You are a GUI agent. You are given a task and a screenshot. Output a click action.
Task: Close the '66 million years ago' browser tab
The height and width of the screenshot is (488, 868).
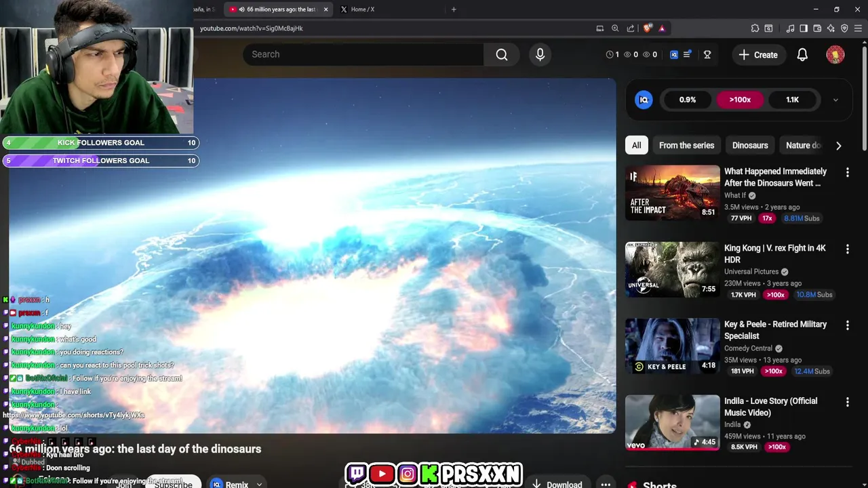point(325,9)
